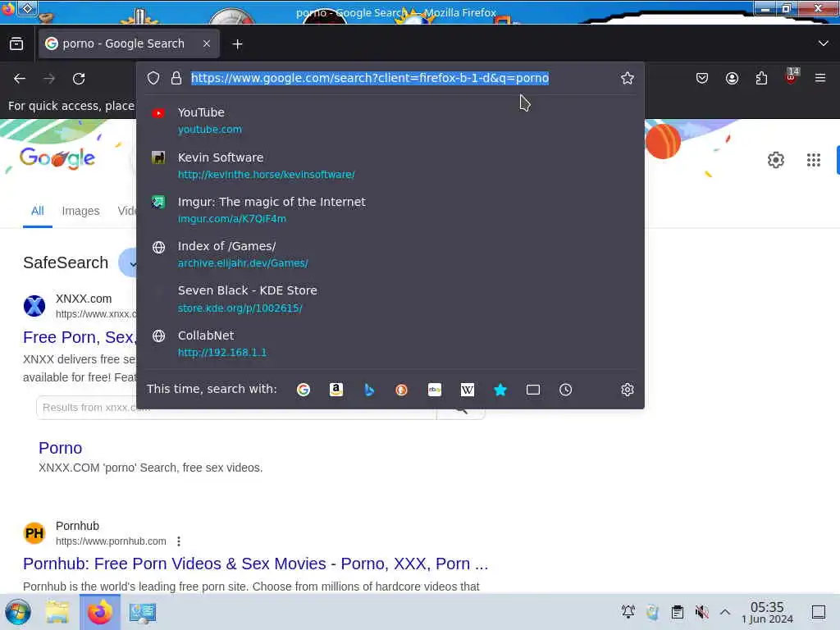Open file manager from taskbar
Screen dimensions: 840x630
pos(57,612)
